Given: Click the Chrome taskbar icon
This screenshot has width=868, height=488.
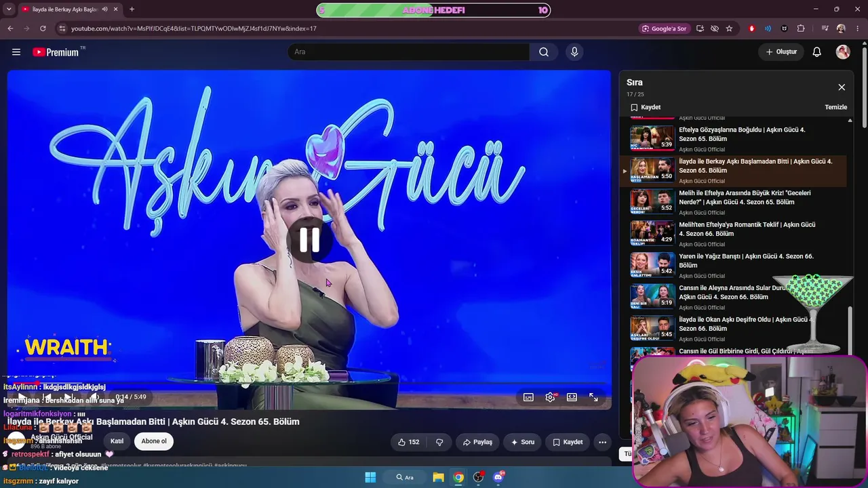Looking at the screenshot, I should (x=458, y=477).
